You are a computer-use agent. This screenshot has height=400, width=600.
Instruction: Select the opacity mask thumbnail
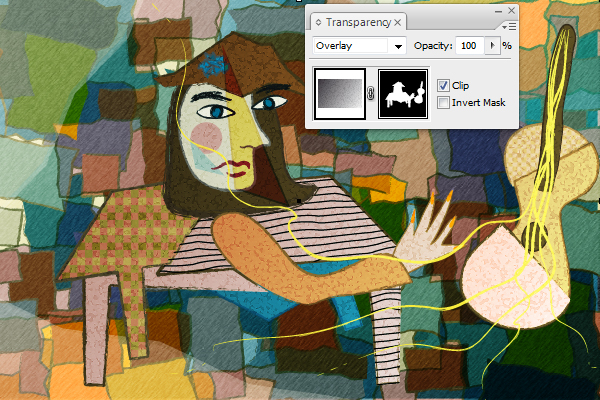pyautogui.click(x=403, y=94)
